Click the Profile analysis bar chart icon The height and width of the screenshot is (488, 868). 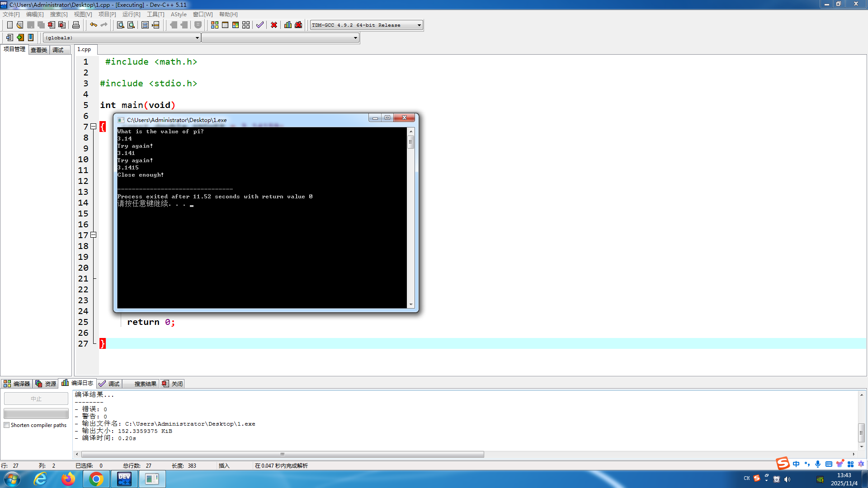(288, 25)
